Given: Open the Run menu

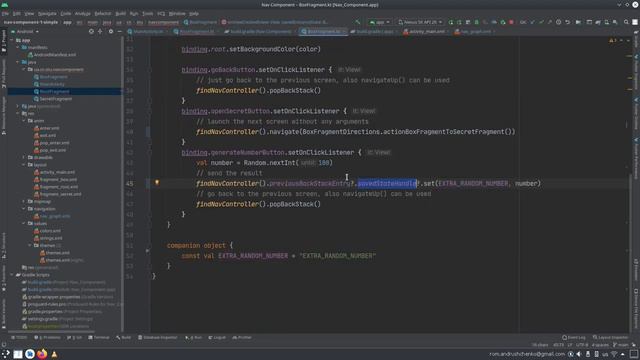Looking at the screenshot, I should pos(134,13).
